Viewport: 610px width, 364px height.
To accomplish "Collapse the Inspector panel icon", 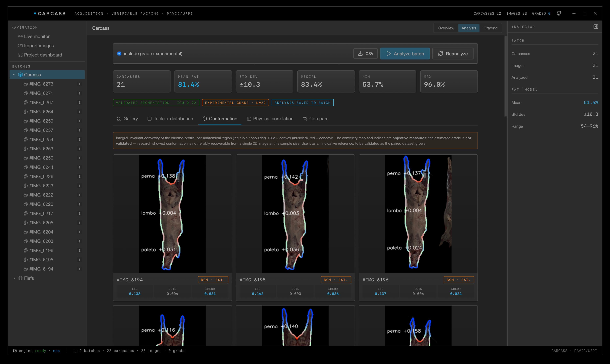I will point(596,27).
